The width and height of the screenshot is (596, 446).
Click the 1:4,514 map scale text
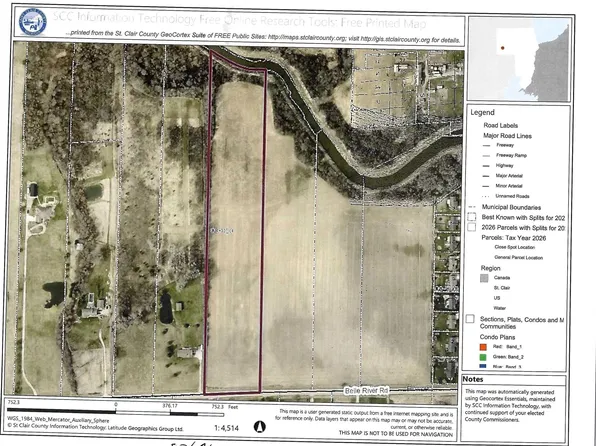click(227, 428)
